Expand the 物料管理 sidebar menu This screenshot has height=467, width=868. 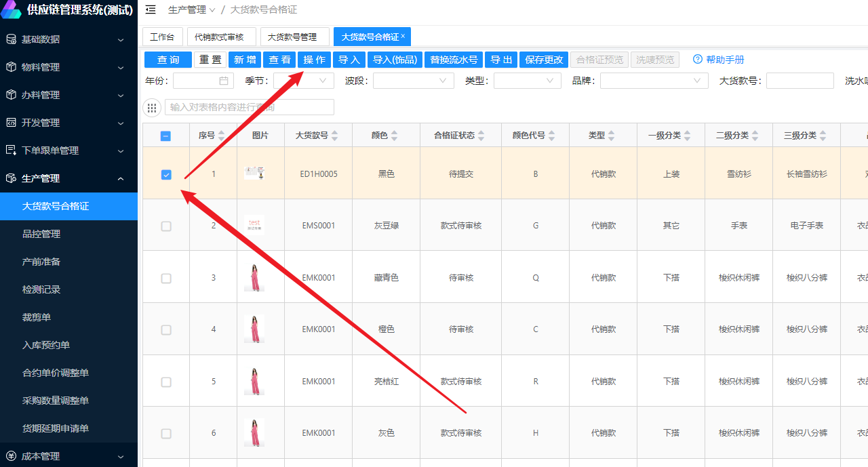tap(68, 67)
